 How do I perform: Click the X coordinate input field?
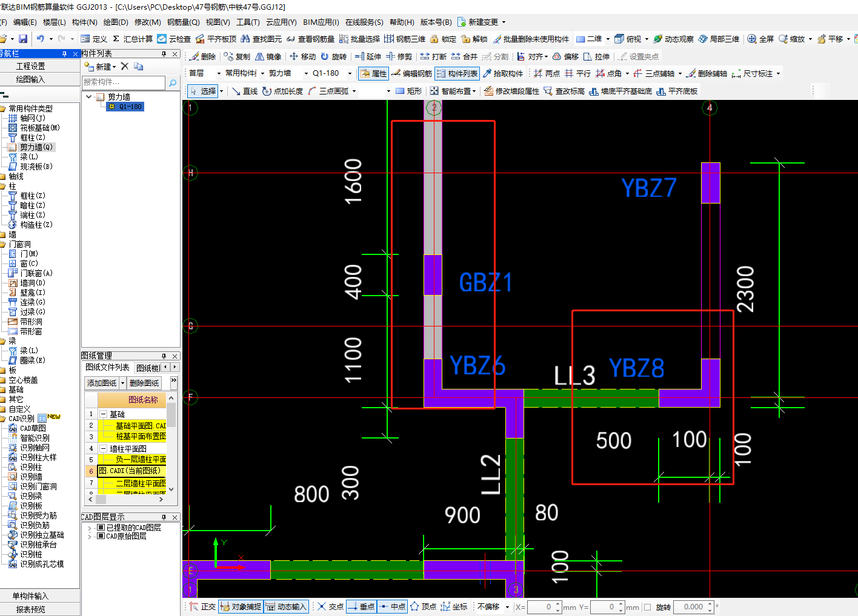tap(541, 607)
